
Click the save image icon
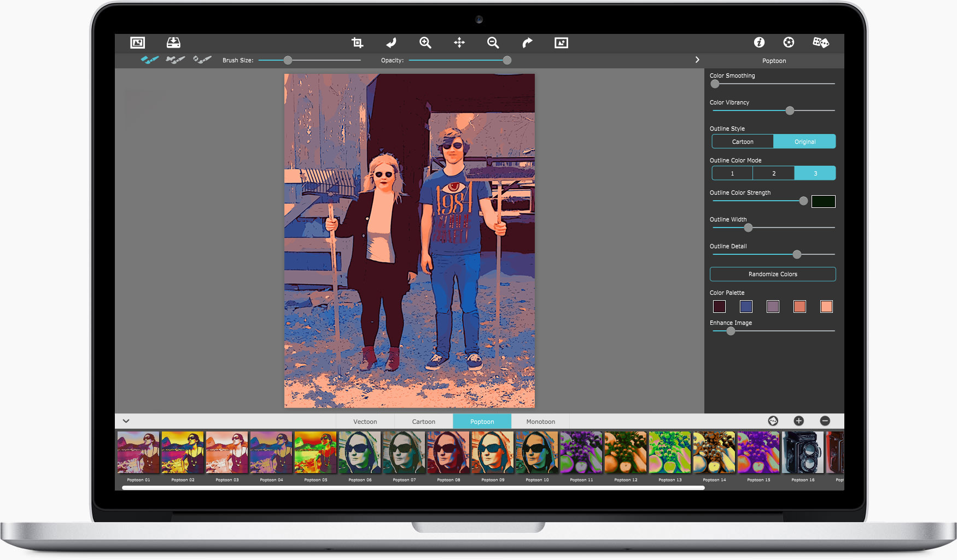point(173,43)
